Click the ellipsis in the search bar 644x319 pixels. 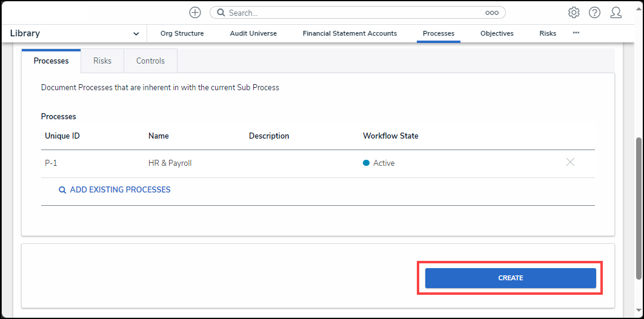491,13
